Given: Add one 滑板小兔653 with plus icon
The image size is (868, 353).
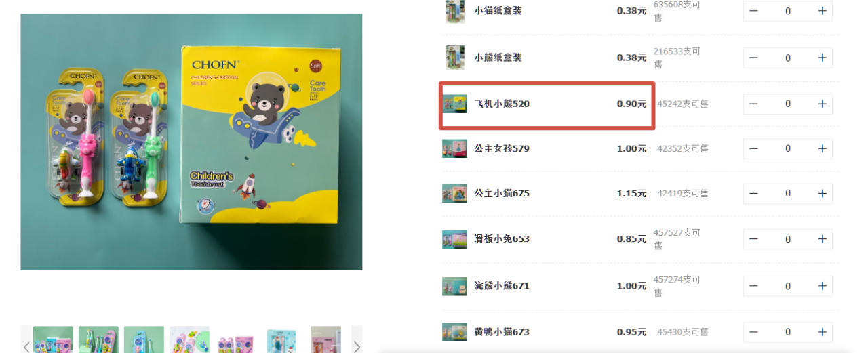Looking at the screenshot, I should 822,239.
